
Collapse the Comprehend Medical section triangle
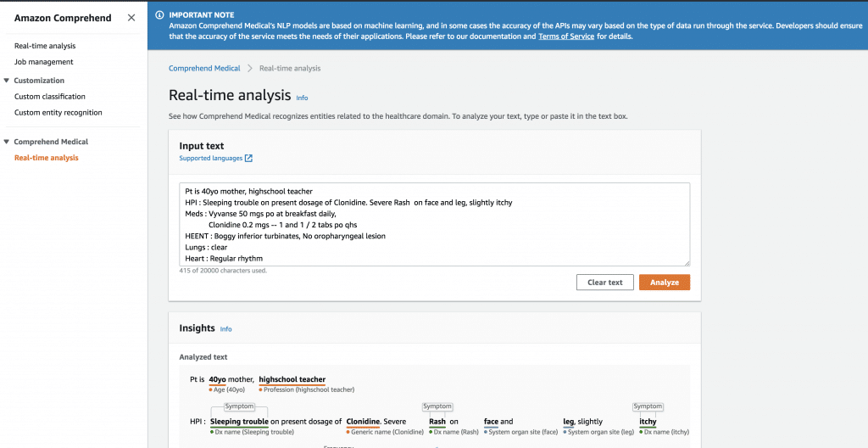coord(6,142)
